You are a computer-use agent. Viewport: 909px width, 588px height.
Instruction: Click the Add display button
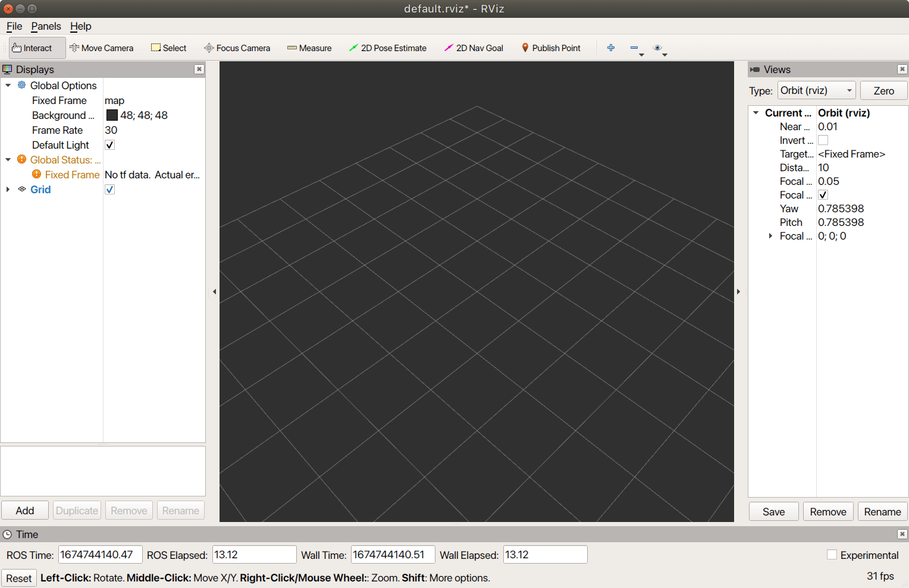25,511
